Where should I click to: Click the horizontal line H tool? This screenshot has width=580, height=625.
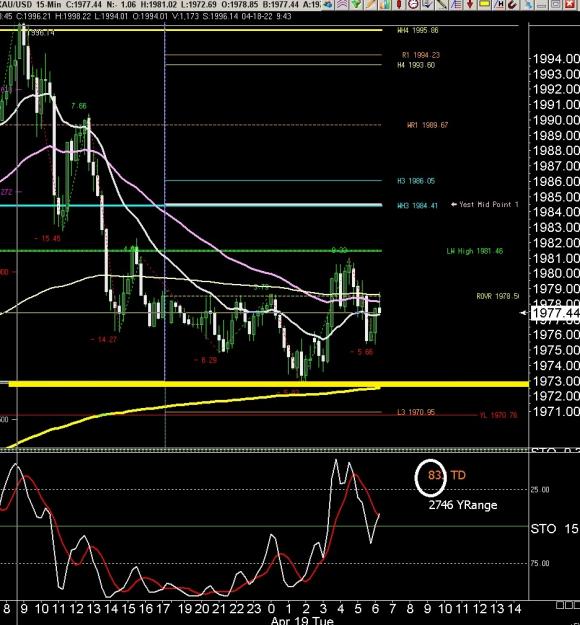pos(499,4)
